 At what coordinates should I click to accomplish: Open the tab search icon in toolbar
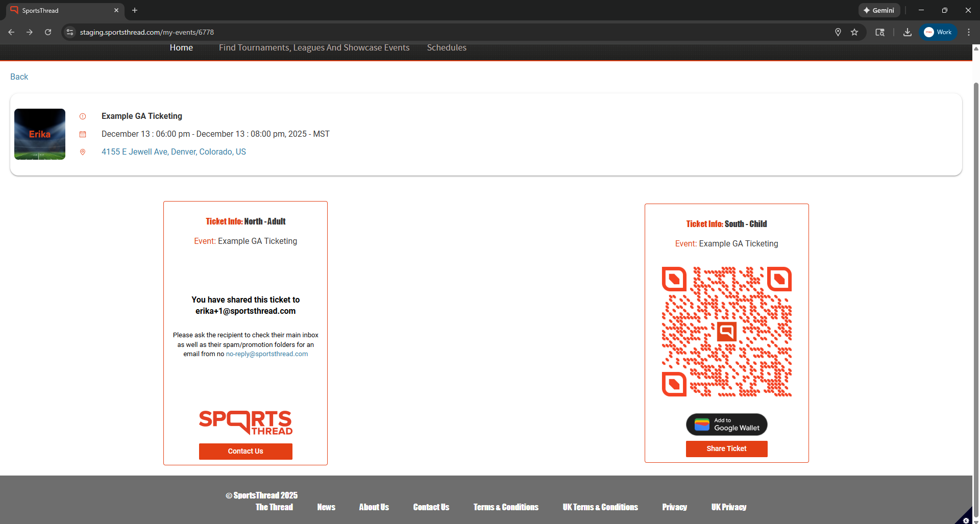[880, 32]
